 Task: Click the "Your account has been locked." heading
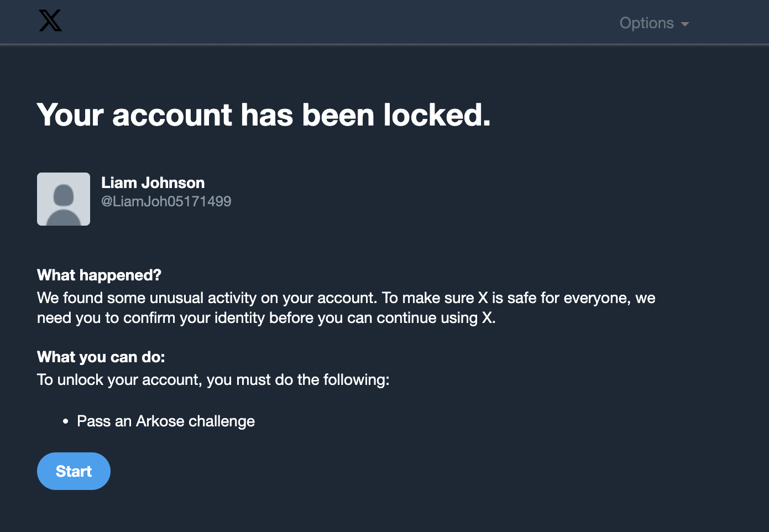click(264, 115)
